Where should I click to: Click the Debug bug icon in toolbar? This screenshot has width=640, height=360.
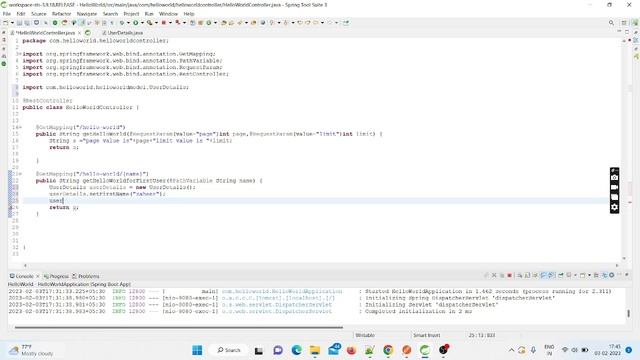tap(122, 23)
